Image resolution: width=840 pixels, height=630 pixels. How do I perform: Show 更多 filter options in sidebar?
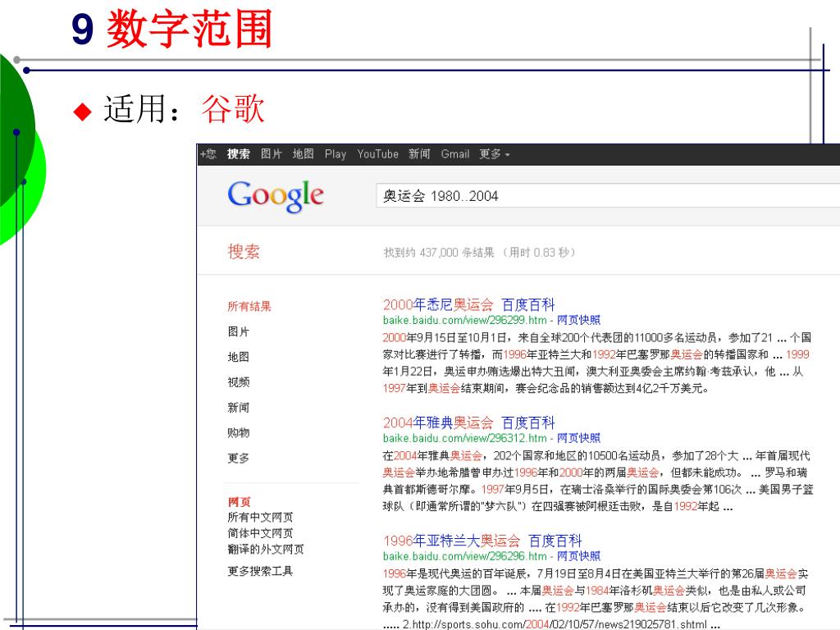[239, 458]
